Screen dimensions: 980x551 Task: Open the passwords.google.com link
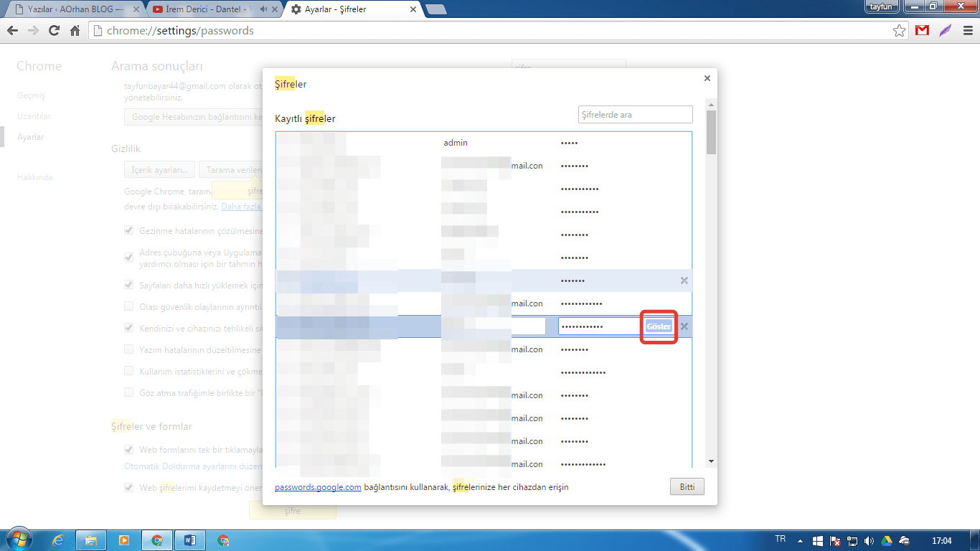pyautogui.click(x=318, y=487)
